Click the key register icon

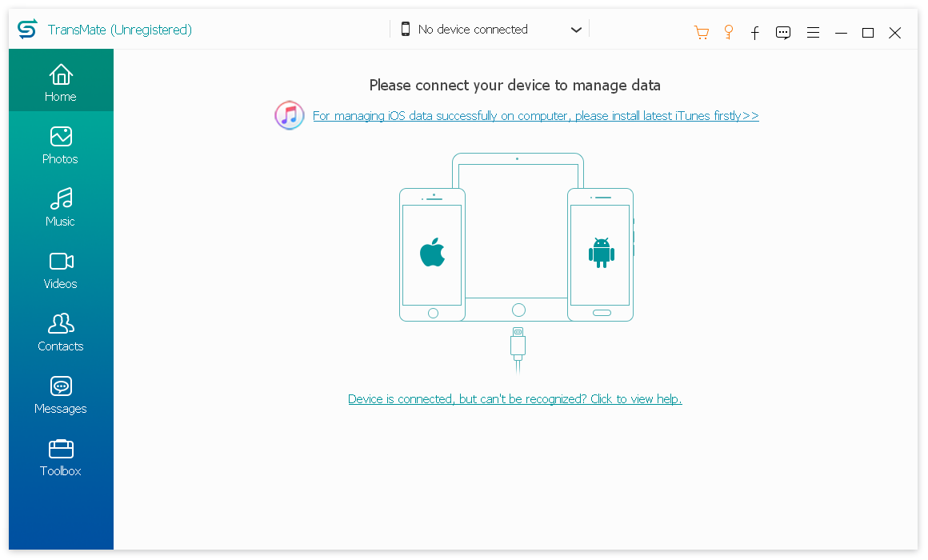click(729, 32)
